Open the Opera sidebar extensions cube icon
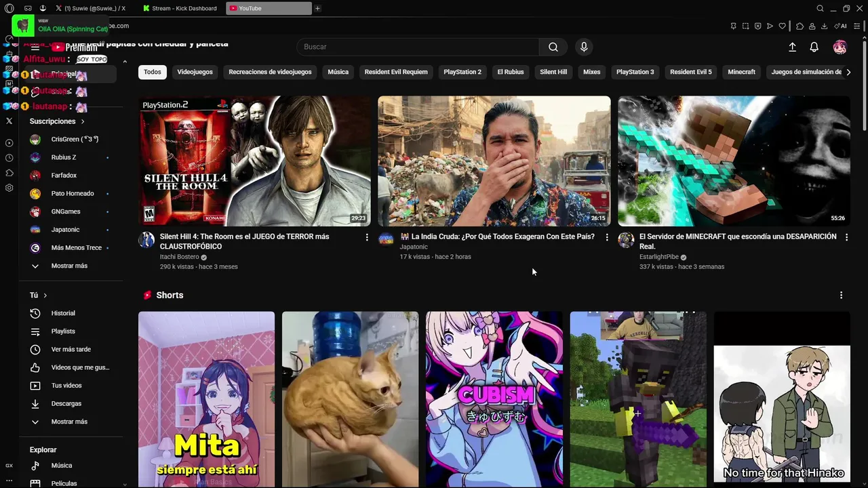This screenshot has height=488, width=868. coord(9,173)
